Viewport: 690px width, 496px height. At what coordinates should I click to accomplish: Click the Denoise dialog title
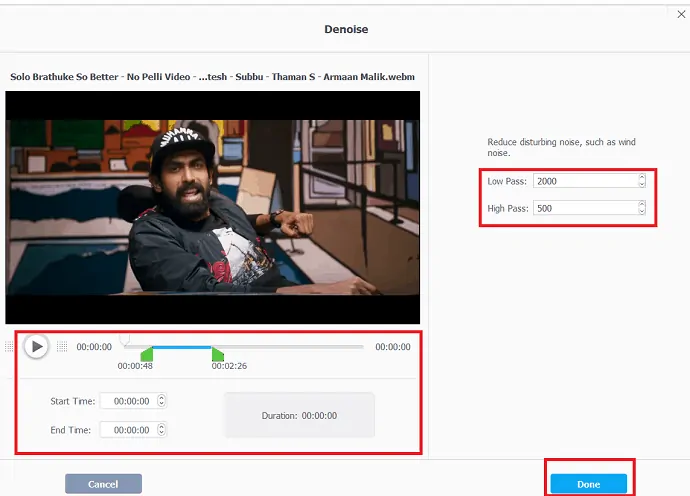point(346,29)
